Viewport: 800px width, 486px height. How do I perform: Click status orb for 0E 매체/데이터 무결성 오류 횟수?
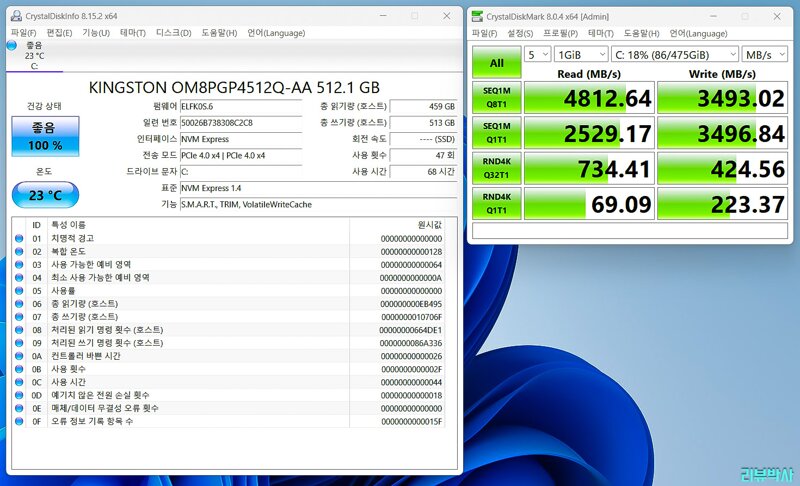tap(19, 408)
